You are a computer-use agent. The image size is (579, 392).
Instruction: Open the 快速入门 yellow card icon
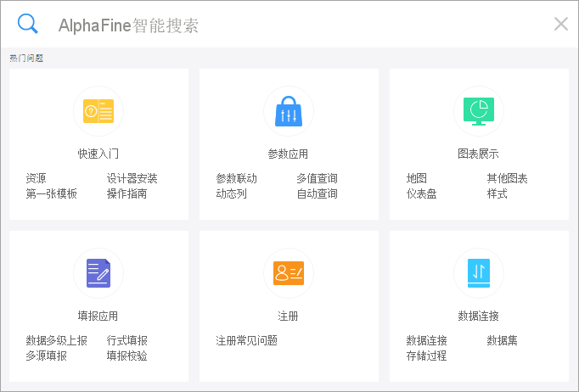[98, 110]
